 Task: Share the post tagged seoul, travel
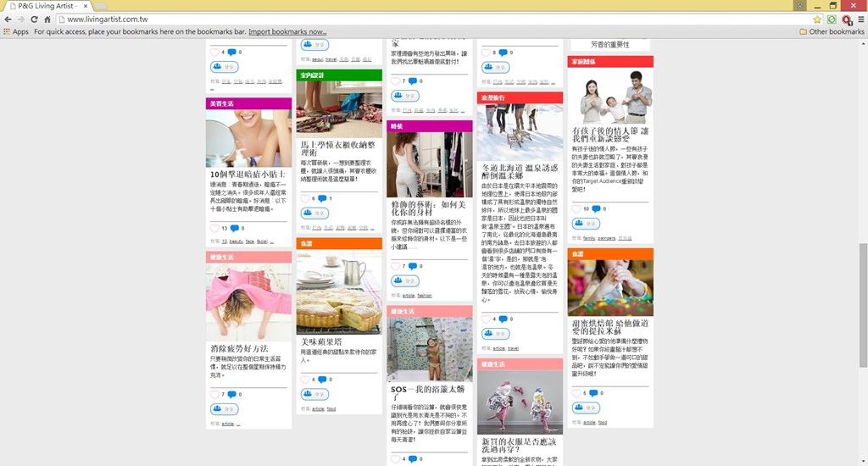(x=314, y=44)
